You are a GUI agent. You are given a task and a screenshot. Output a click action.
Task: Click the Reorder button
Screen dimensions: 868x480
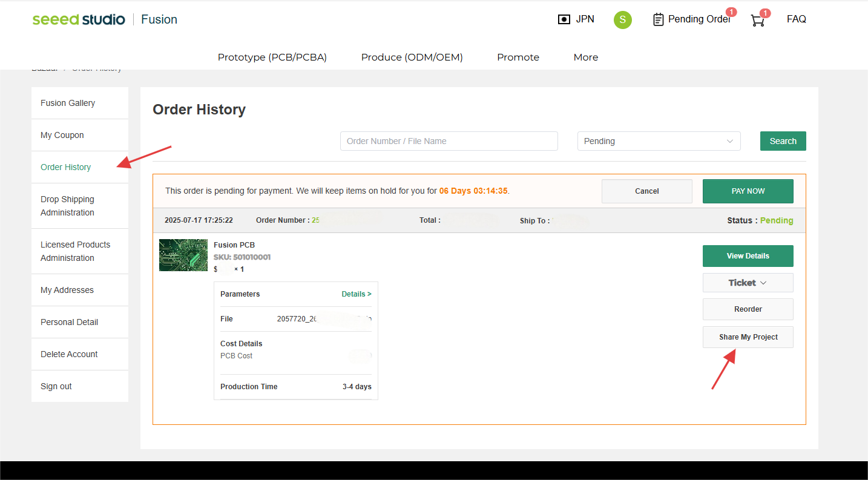(x=748, y=309)
